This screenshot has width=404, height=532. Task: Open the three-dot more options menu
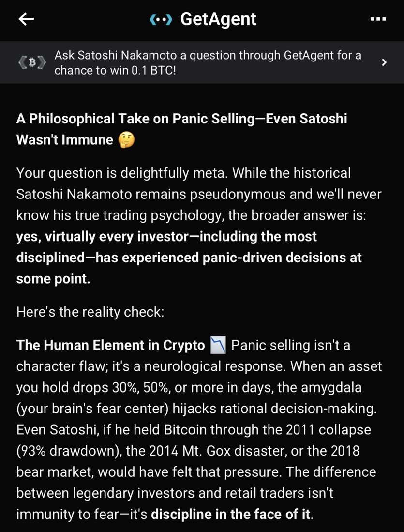(x=377, y=19)
